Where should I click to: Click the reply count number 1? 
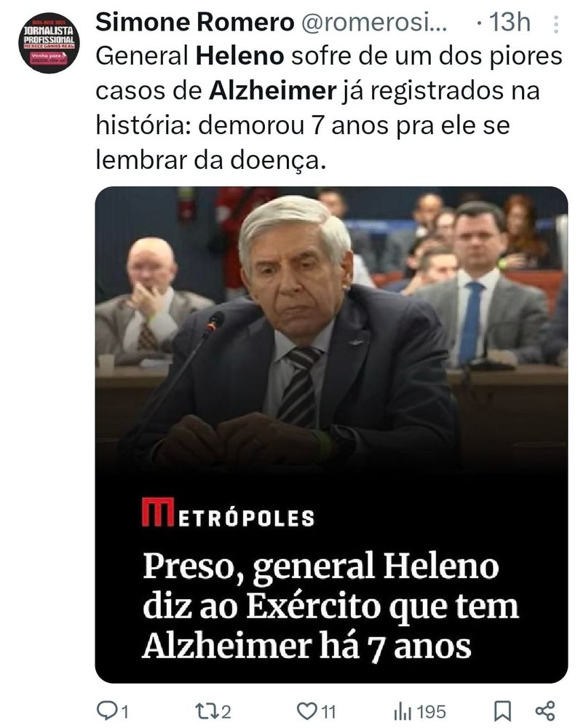[124, 712]
